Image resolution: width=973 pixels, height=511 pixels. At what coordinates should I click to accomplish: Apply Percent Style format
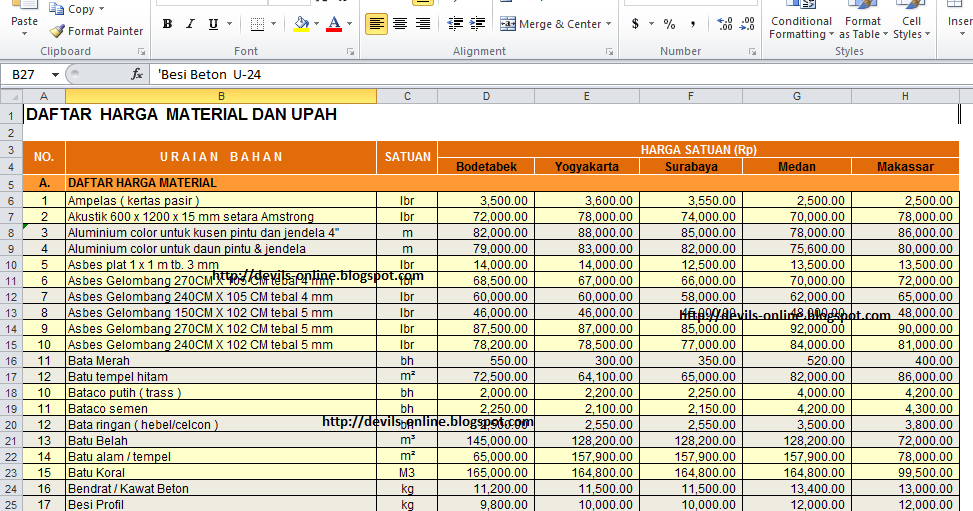point(670,24)
